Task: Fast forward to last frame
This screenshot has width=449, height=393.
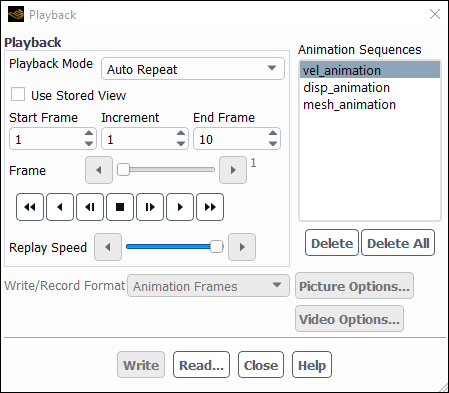Action: [210, 207]
